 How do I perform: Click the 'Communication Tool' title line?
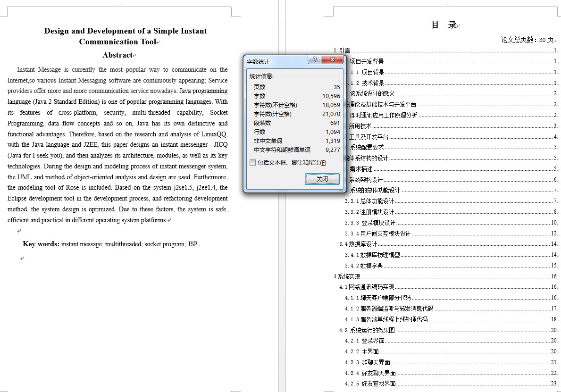tap(117, 42)
